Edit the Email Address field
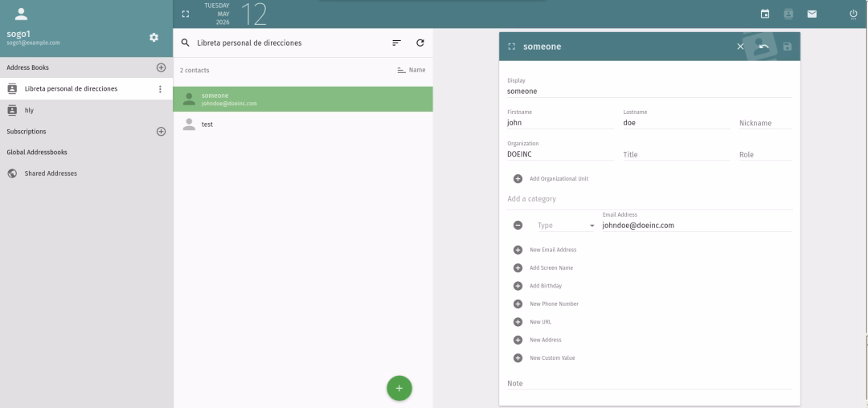This screenshot has width=868, height=408. pyautogui.click(x=697, y=225)
